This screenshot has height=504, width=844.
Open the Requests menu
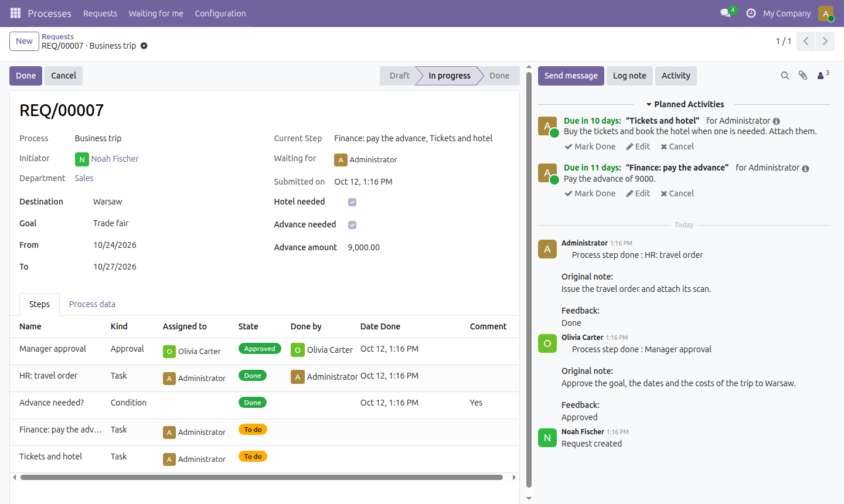click(x=100, y=13)
